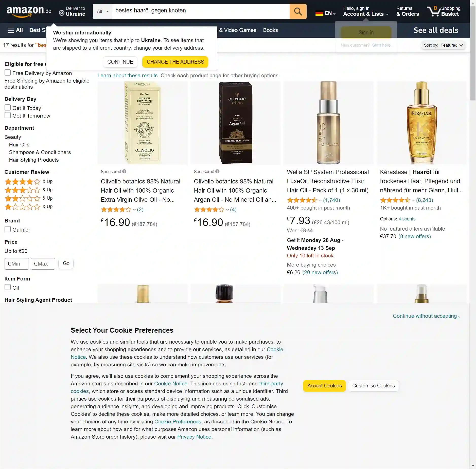The width and height of the screenshot is (476, 469).
Task: Check Free Delivery by Amazon checkbox
Action: (x=8, y=73)
